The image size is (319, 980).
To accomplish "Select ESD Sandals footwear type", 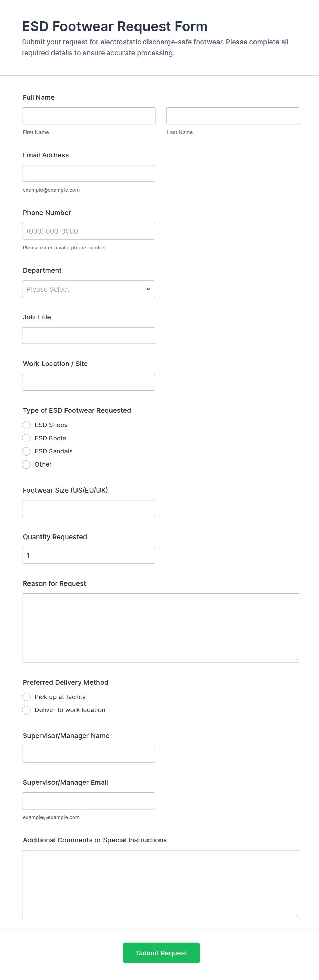I will (x=26, y=451).
